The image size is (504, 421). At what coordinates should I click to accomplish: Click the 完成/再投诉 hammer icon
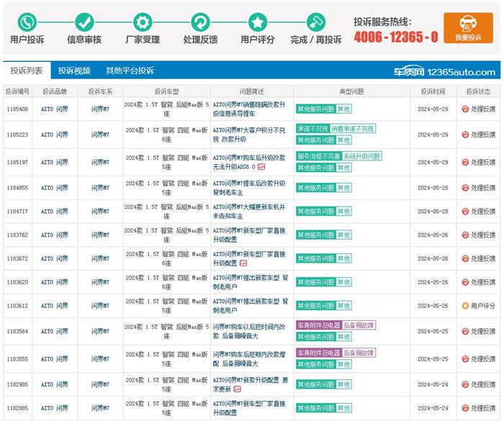[x=315, y=22]
